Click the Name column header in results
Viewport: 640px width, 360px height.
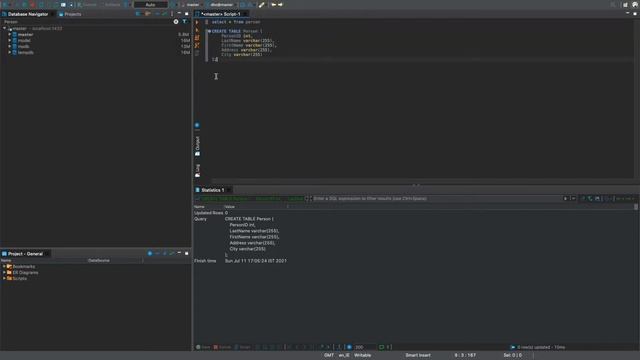pos(199,207)
